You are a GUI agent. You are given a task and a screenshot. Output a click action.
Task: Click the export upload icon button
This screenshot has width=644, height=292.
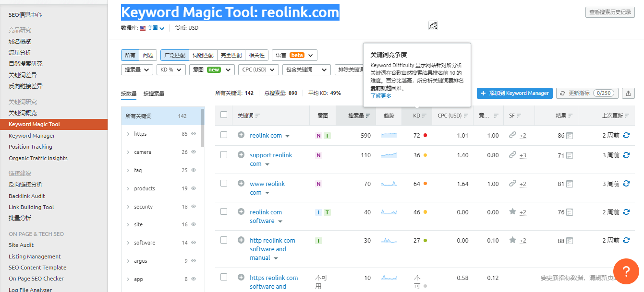point(628,93)
